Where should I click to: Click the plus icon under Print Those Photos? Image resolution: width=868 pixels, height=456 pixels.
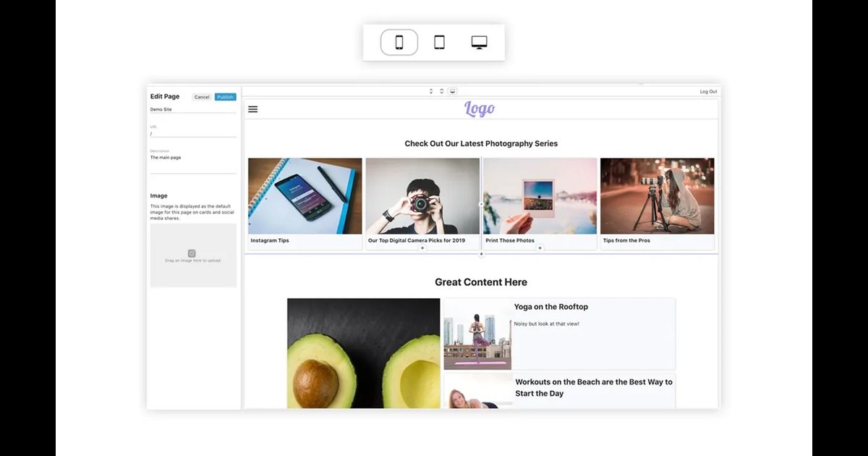(x=540, y=248)
